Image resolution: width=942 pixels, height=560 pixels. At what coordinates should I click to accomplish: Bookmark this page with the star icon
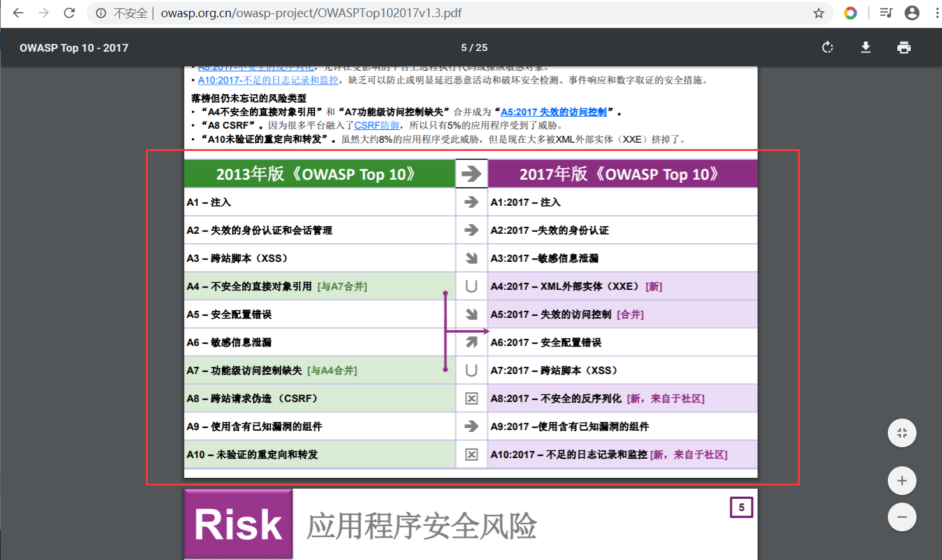click(x=819, y=13)
